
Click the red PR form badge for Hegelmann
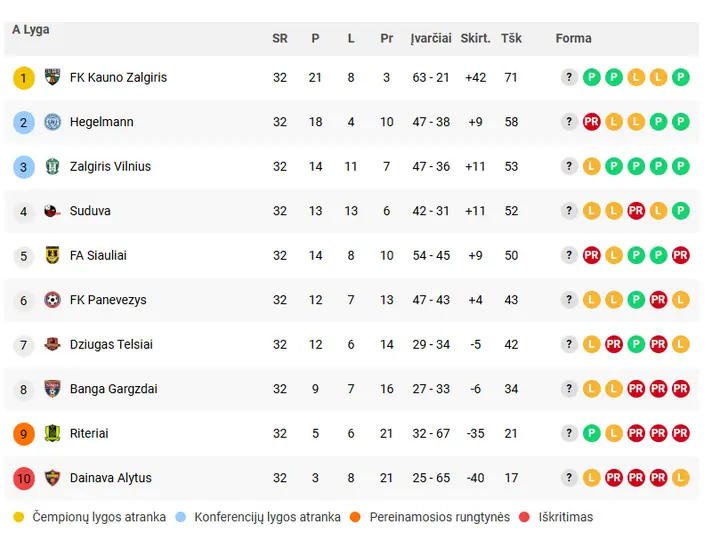pyautogui.click(x=591, y=122)
